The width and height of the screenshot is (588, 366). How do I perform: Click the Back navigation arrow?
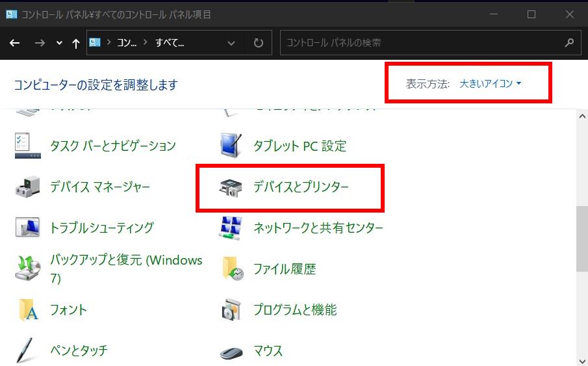point(15,43)
